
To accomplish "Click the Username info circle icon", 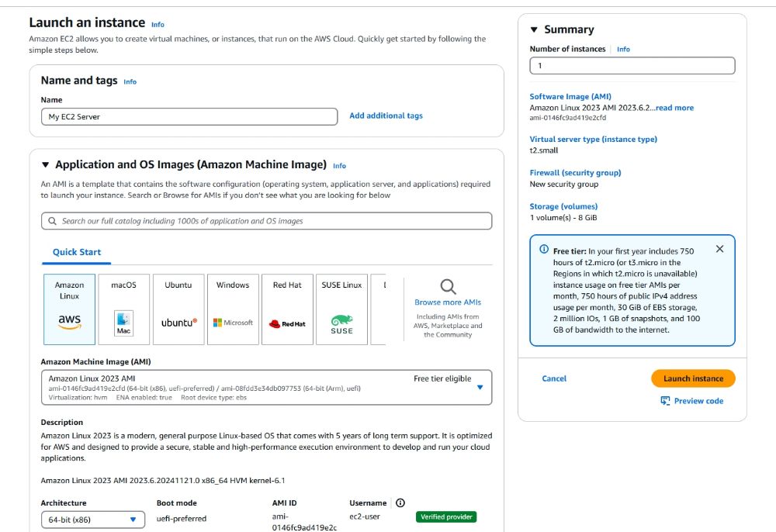I will click(x=400, y=503).
